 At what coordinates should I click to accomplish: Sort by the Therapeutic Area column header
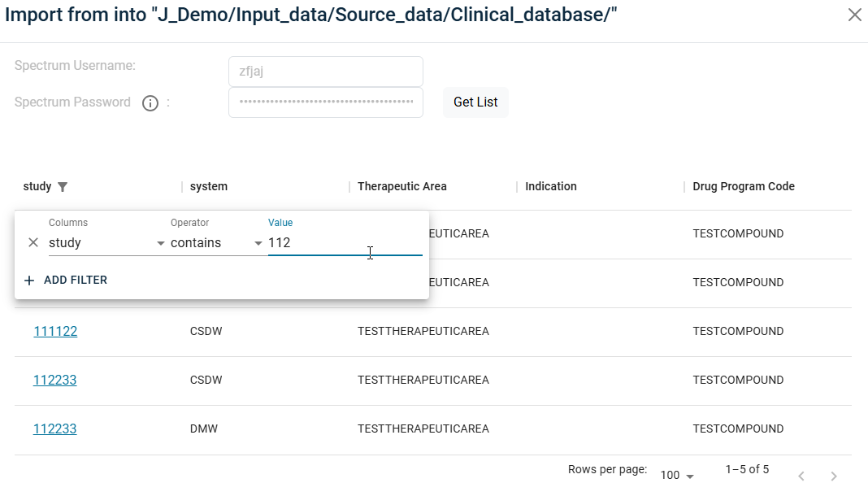[x=402, y=186]
